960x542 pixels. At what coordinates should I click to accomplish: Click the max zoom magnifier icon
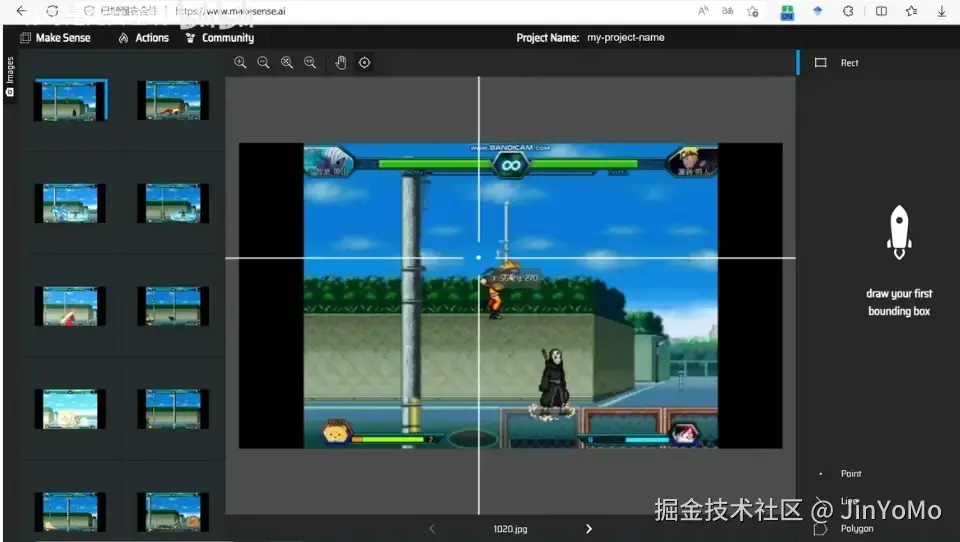click(310, 62)
